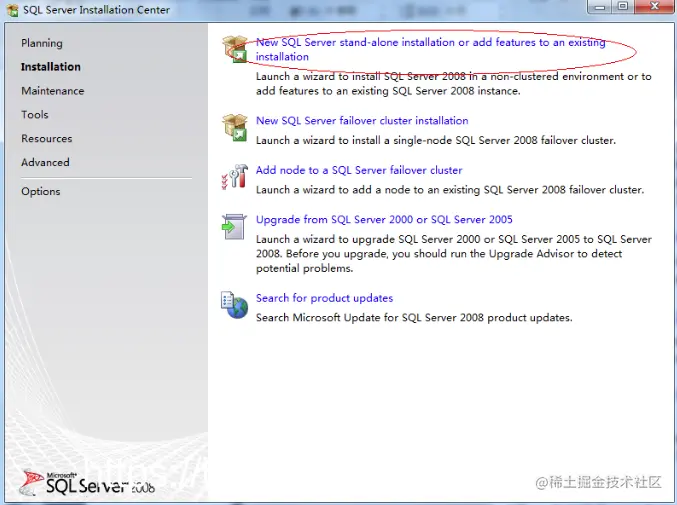Screen dimensions: 677x505
Task: Click the failover cluster installation box icon
Action: [235, 128]
